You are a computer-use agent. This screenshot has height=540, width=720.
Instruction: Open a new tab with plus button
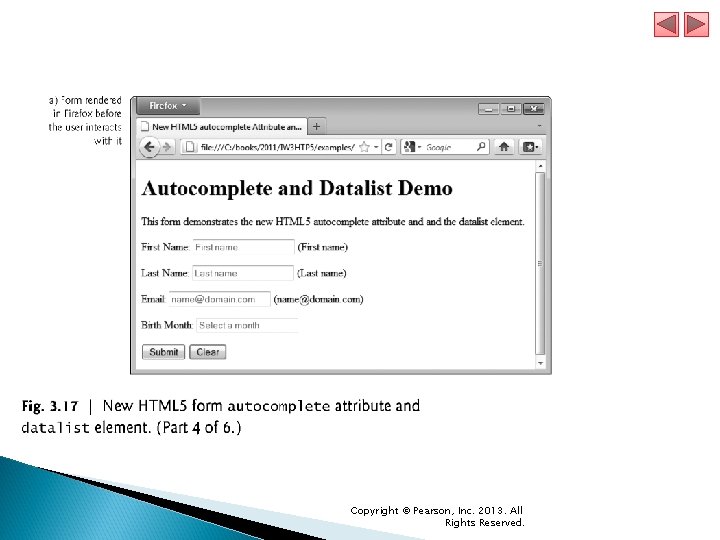[316, 126]
